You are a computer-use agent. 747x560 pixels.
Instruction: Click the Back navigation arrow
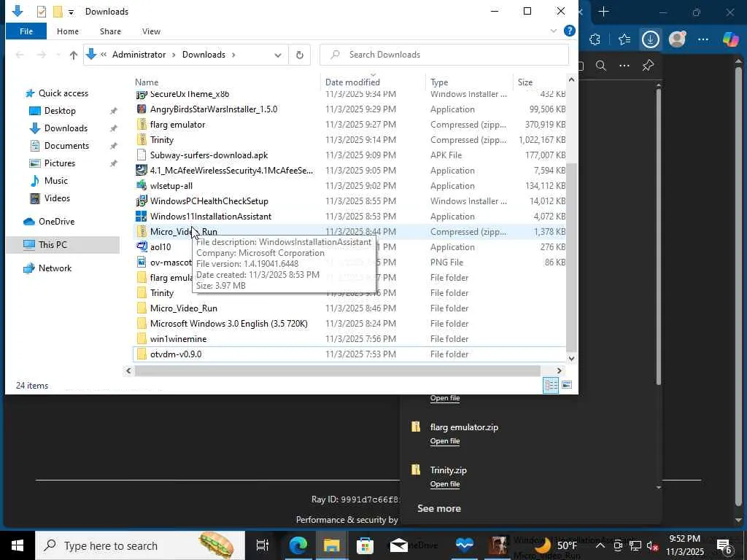click(20, 55)
